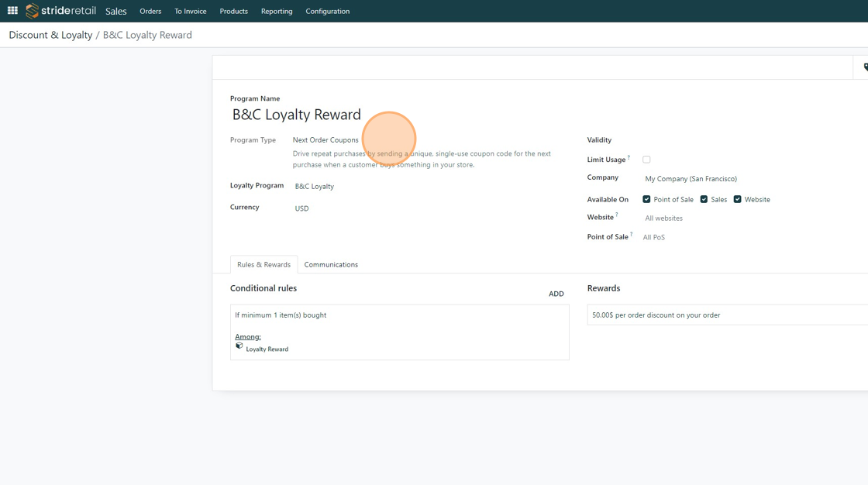Open the All PoS selector
Screen dimensions: 868x485
point(654,237)
